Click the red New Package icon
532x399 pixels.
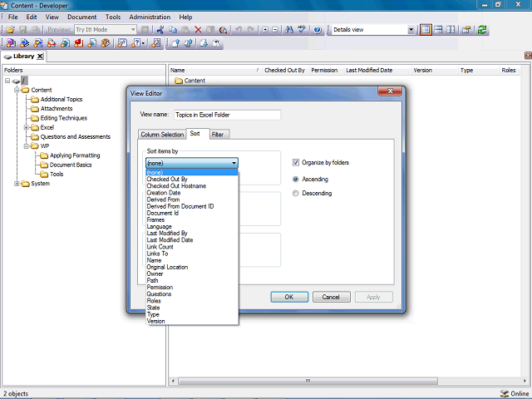(x=79, y=43)
